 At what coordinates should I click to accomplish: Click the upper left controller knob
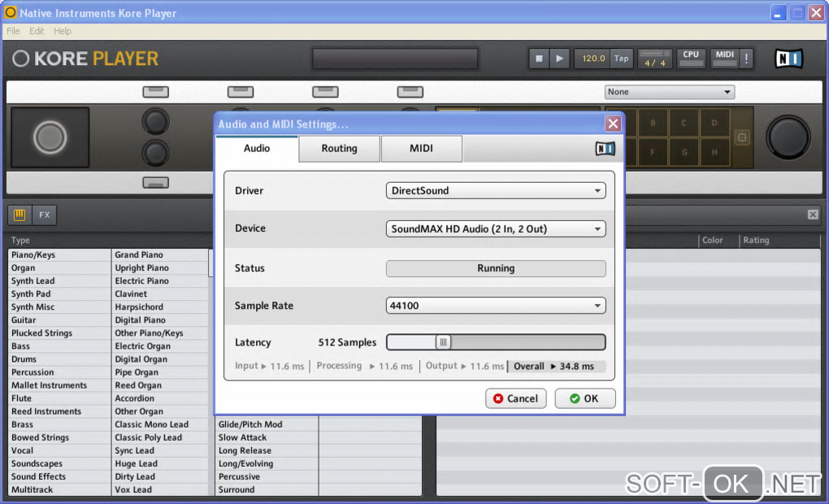pos(155,122)
